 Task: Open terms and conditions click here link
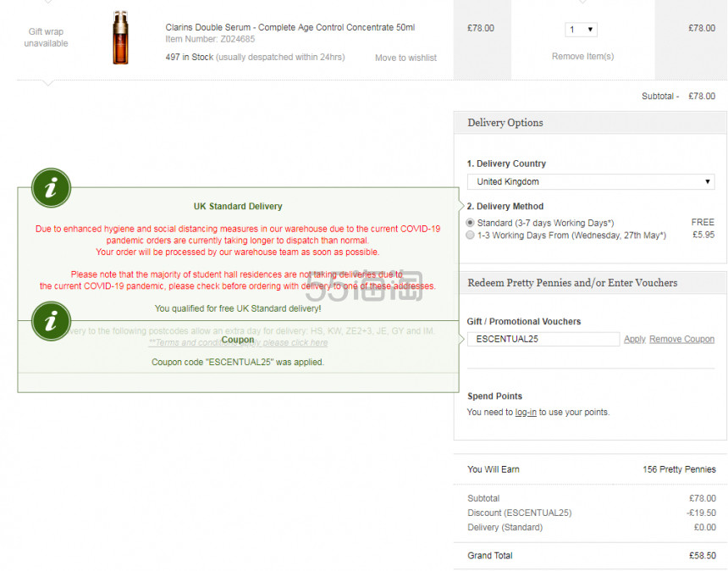pyautogui.click(x=238, y=342)
